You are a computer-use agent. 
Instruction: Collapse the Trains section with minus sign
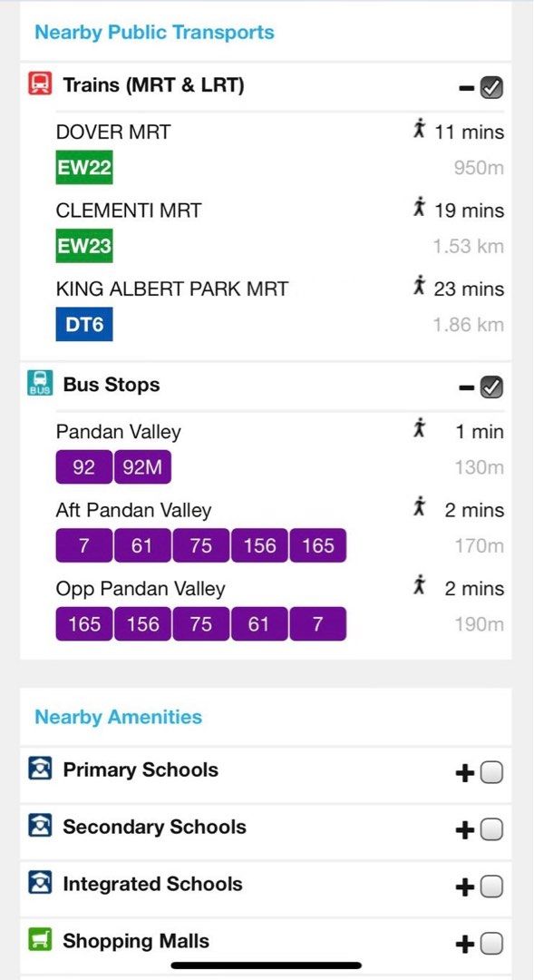(466, 88)
